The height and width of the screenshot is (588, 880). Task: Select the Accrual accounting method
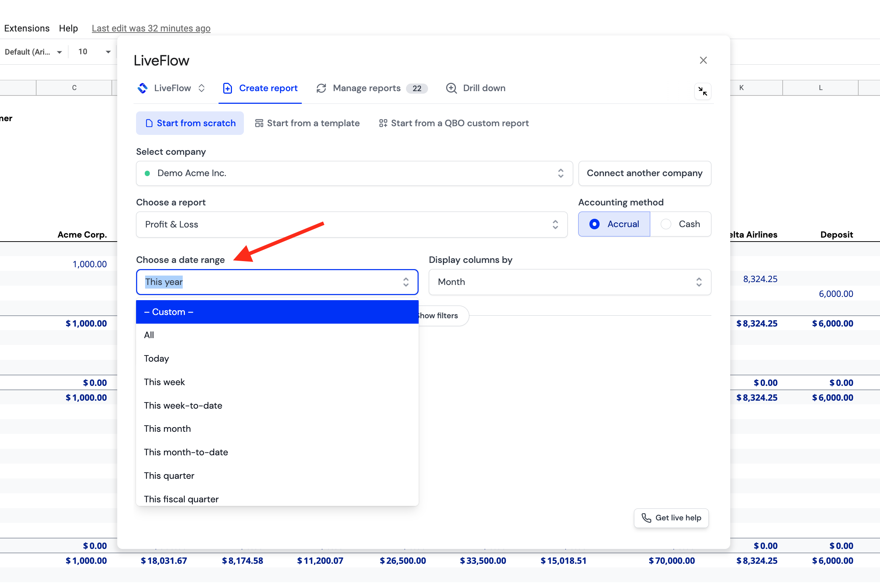pyautogui.click(x=614, y=224)
